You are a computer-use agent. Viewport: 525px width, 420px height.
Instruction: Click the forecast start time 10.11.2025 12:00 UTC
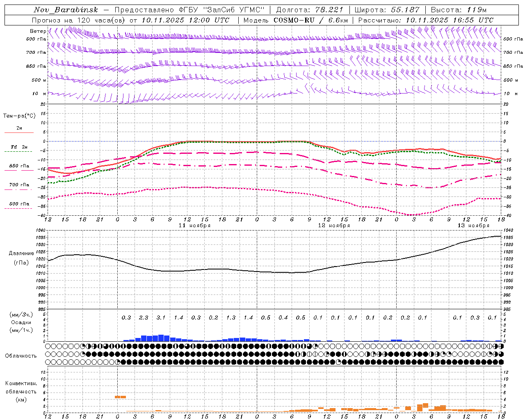click(x=185, y=20)
